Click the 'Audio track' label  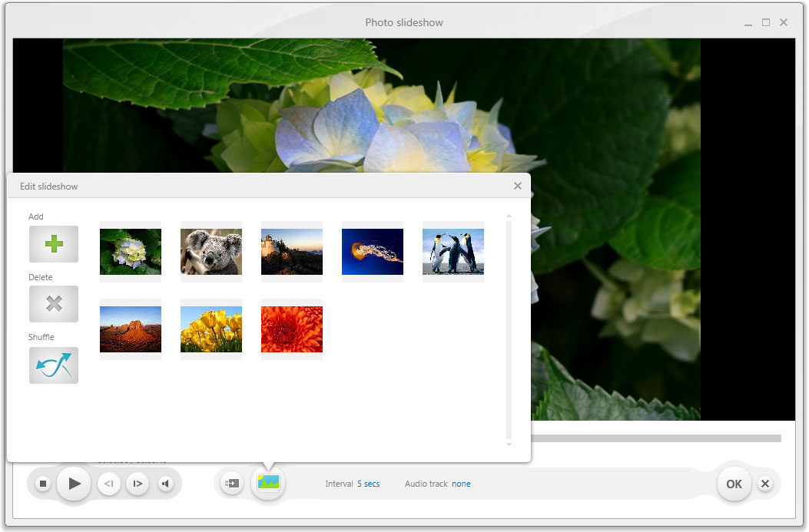[426, 484]
